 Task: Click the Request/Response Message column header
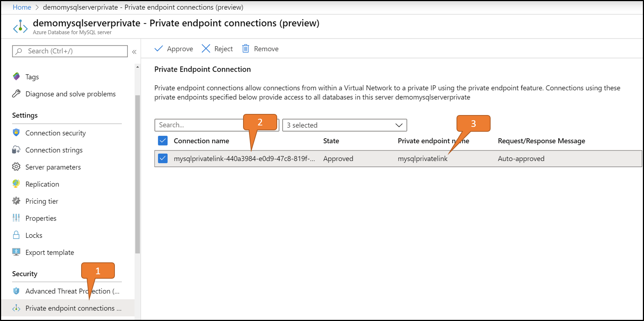click(541, 141)
